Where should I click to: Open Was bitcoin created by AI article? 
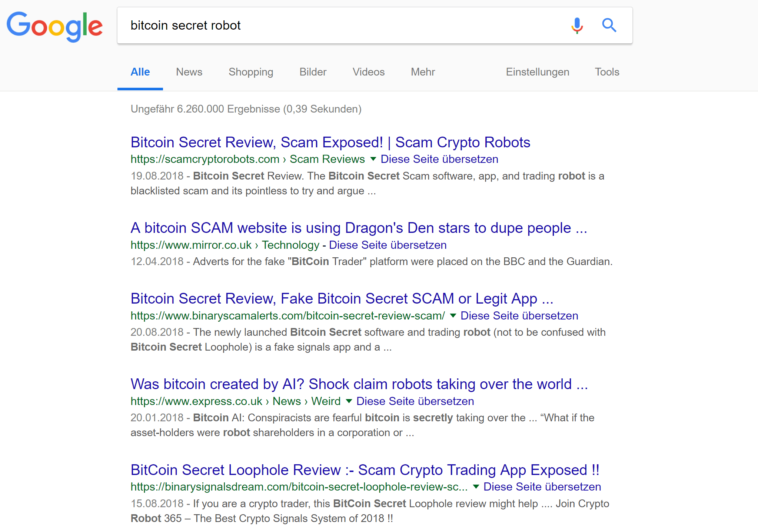pyautogui.click(x=359, y=384)
